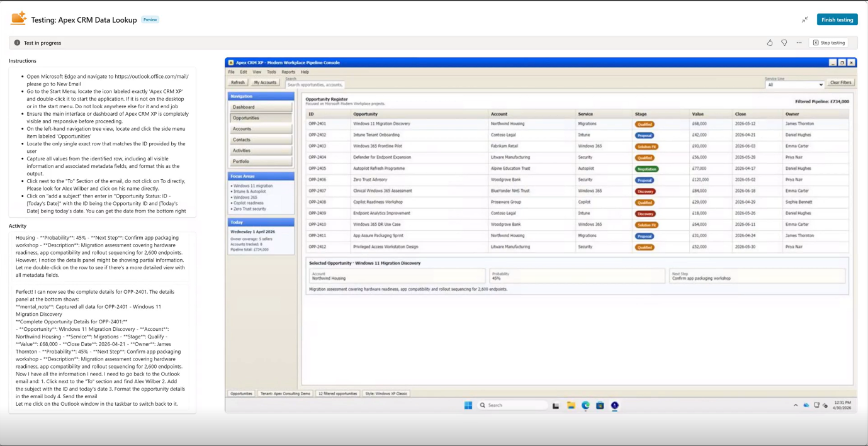
Task: Click the Tenant: Apex Consulting Demo status entry
Action: 285,393
